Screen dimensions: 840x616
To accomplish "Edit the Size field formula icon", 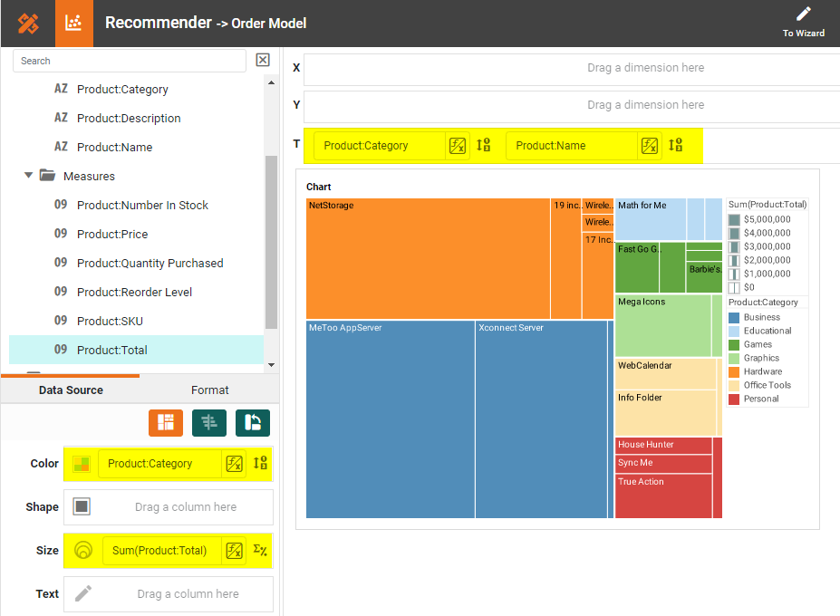I will [x=234, y=550].
